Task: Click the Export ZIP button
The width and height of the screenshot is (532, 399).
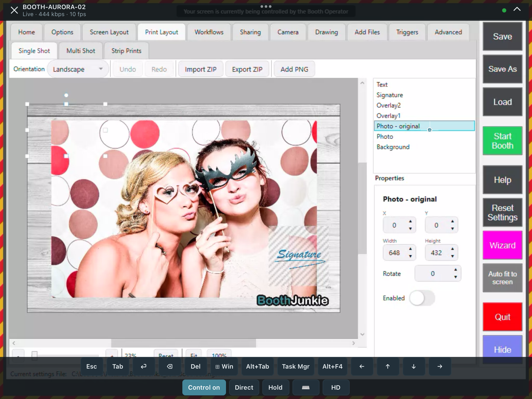Action: click(247, 69)
